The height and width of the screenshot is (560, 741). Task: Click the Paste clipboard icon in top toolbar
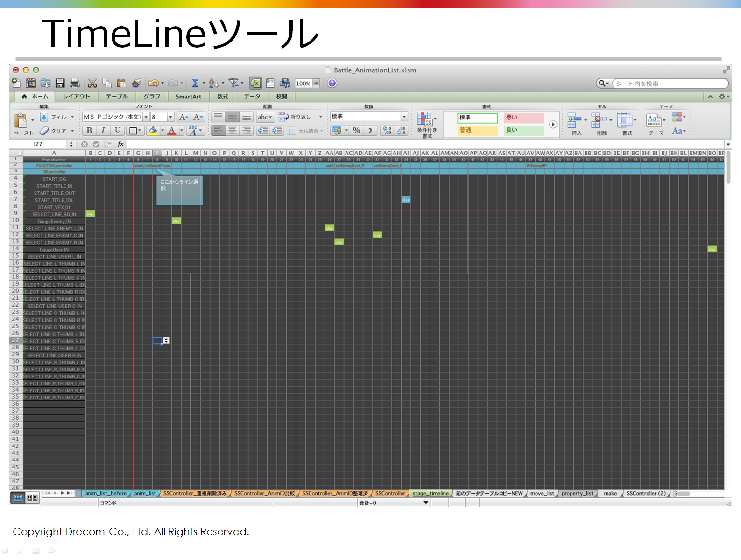(121, 83)
